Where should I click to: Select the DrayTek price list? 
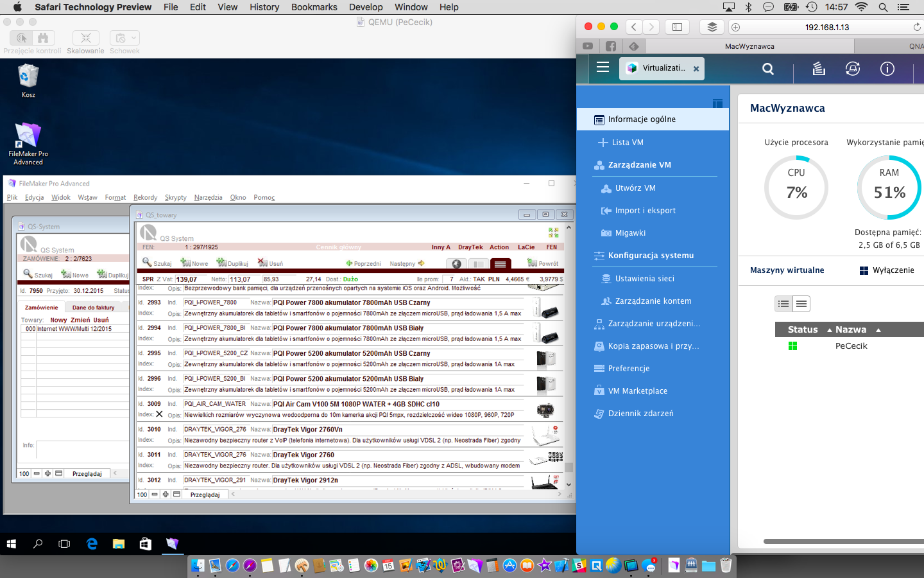pos(470,247)
